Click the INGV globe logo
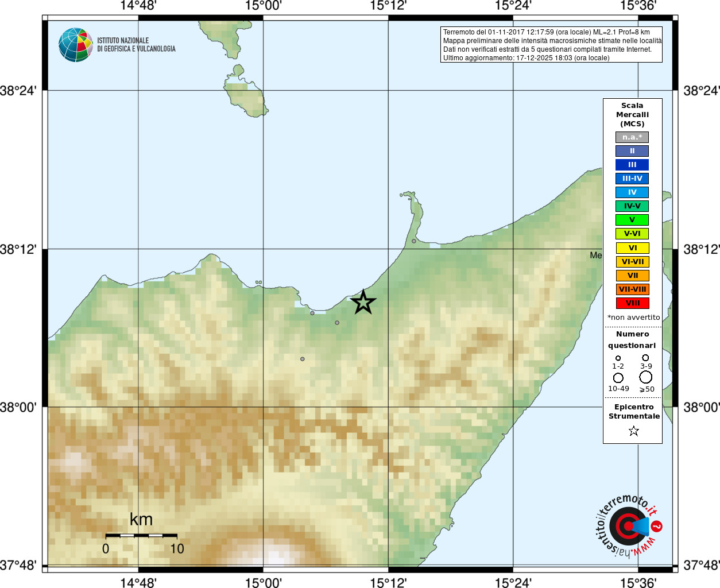This screenshot has width=720, height=588. [x=76, y=45]
